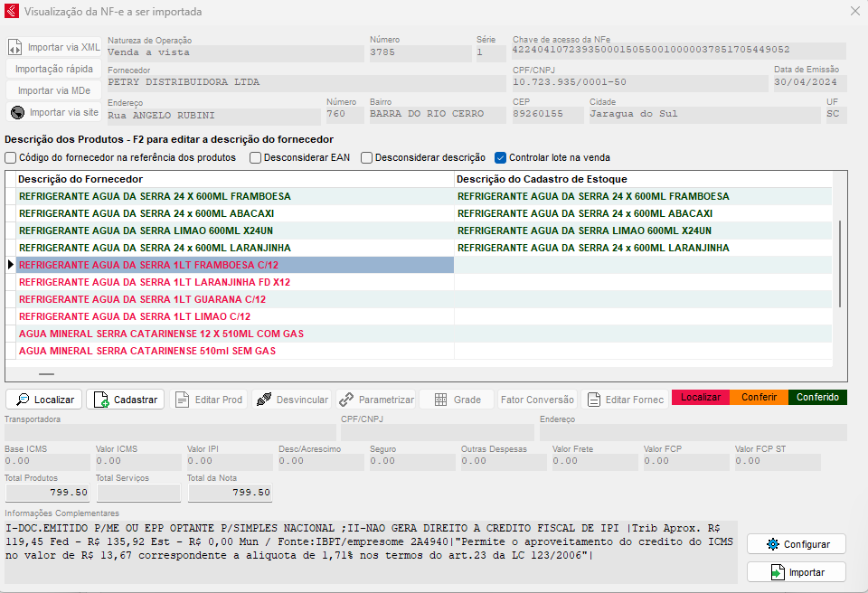Click the red Localizar legend swatch
This screenshot has height=593, width=868.
701,398
